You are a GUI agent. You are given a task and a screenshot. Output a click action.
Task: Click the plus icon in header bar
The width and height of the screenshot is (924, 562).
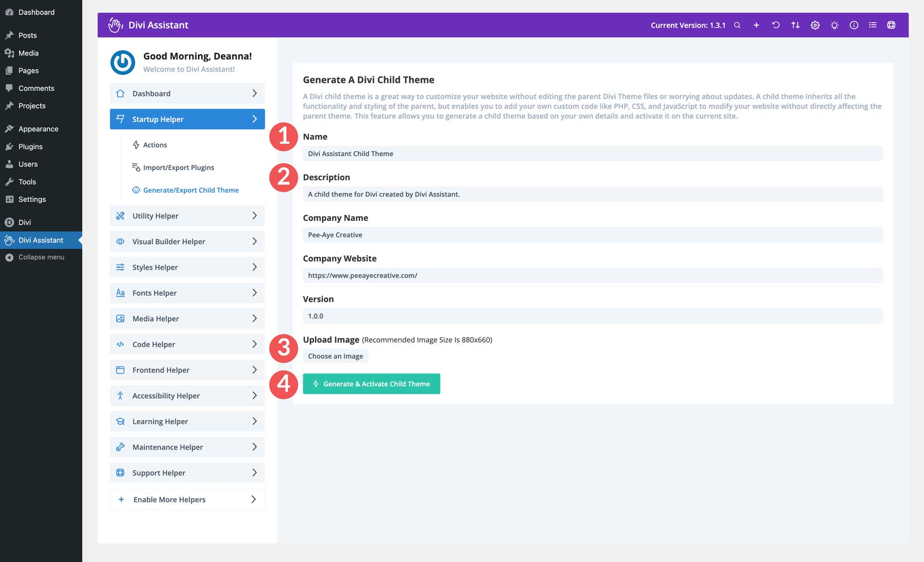(756, 25)
